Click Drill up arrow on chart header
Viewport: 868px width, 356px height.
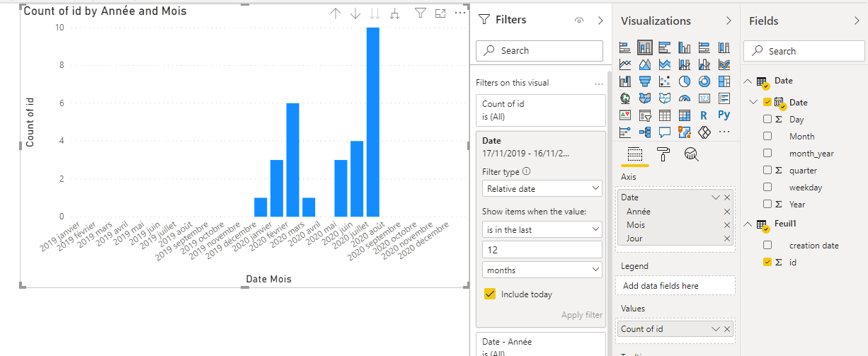pyautogui.click(x=336, y=13)
